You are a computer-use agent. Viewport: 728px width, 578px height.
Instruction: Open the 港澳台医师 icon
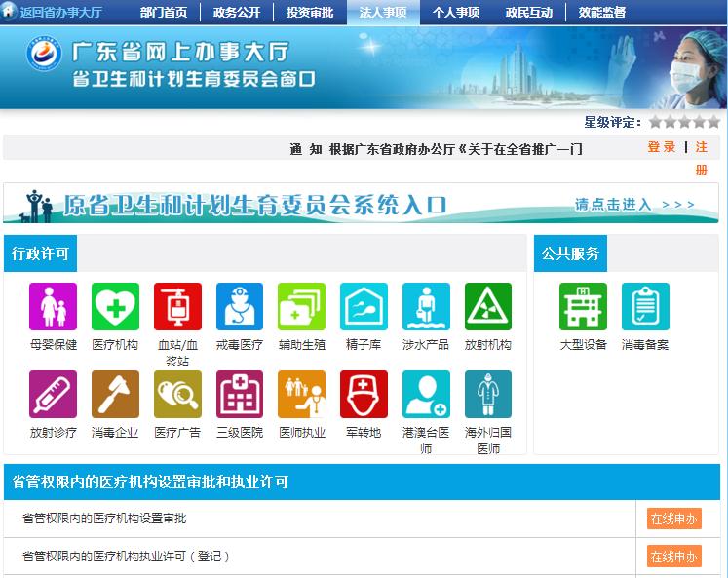point(426,394)
